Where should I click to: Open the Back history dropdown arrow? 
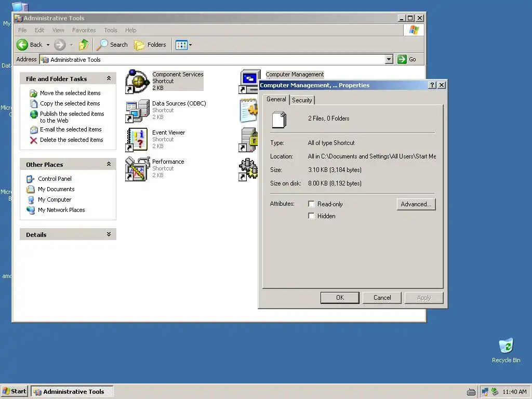pyautogui.click(x=48, y=45)
